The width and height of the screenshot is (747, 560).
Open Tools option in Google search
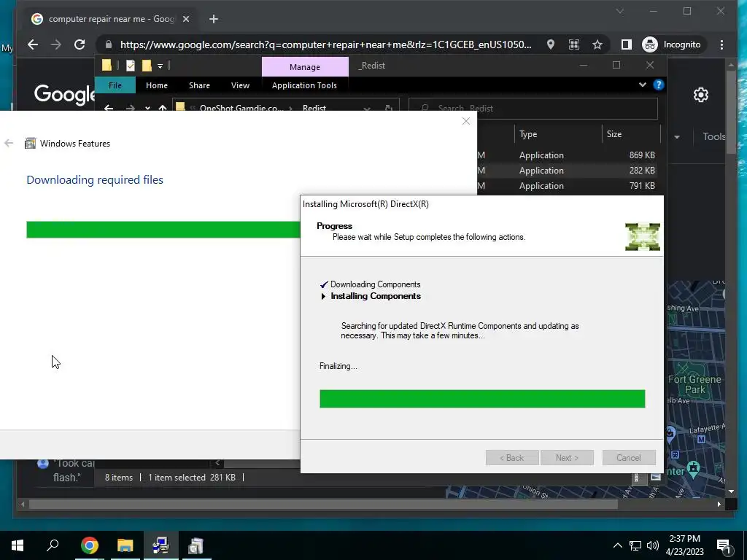713,136
